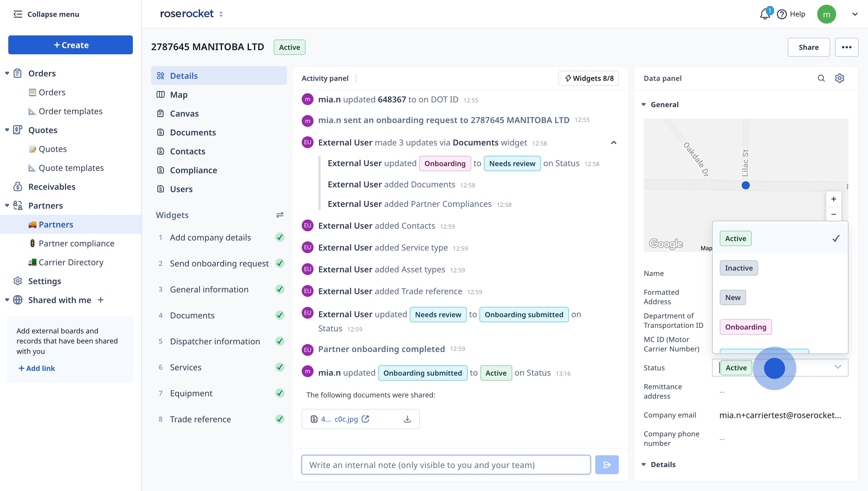This screenshot has height=491, width=868.
Task: Toggle Trade reference widget checkmark
Action: click(x=280, y=419)
